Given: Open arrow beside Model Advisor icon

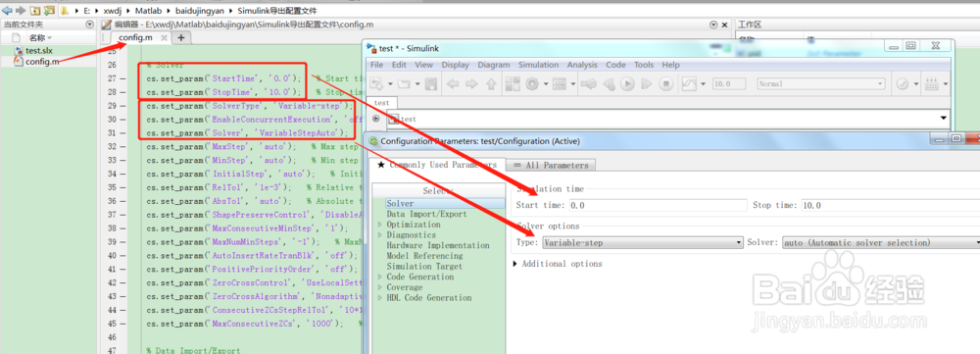Looking at the screenshot, I should click(x=916, y=83).
